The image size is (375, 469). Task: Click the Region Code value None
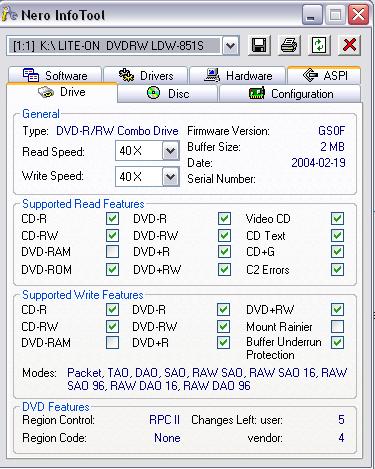pos(167,438)
